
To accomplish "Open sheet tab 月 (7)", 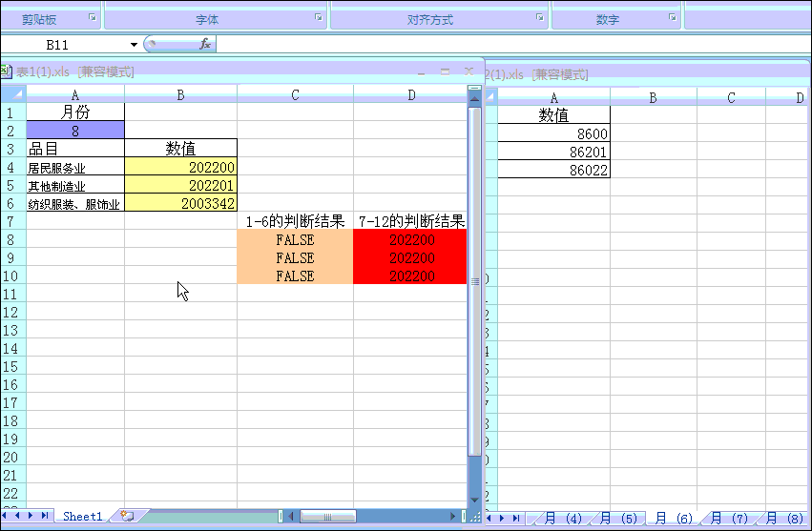I will (x=732, y=519).
